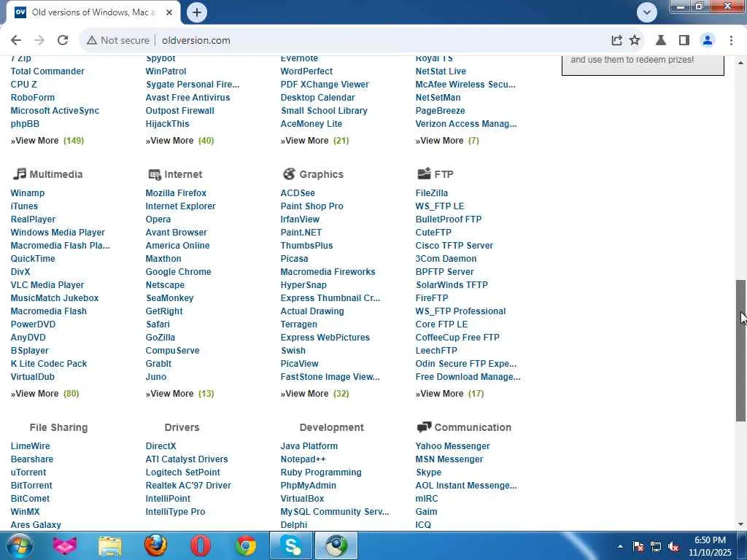Expand View More with (149) items
Screen dimensions: 747x560
click(47, 141)
